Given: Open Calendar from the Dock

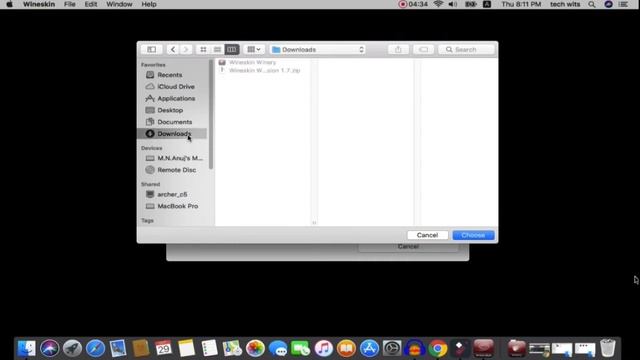Looking at the screenshot, I should (164, 349).
